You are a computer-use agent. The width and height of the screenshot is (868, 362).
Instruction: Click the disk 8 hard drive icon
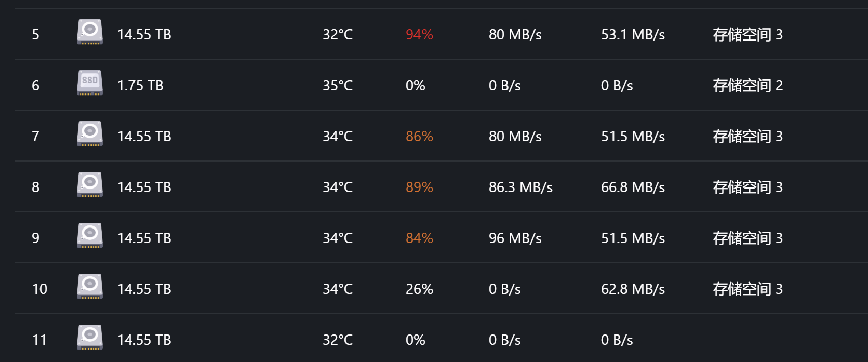(90, 185)
